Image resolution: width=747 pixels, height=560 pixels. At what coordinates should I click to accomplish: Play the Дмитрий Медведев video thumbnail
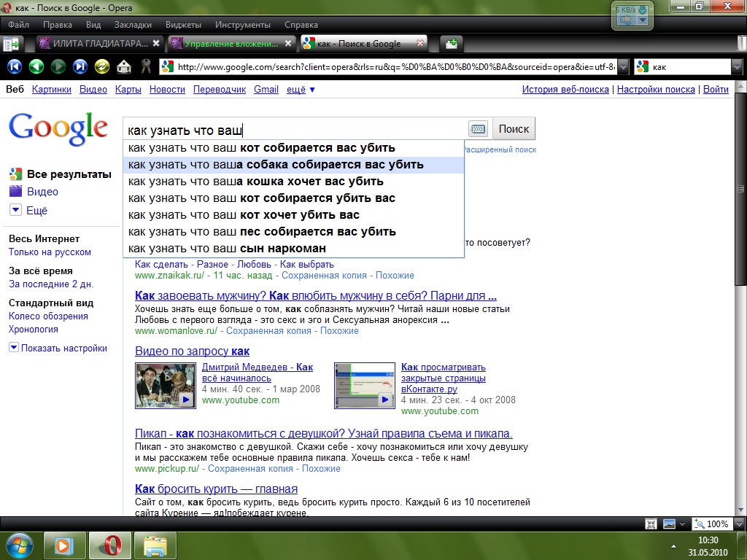click(166, 385)
